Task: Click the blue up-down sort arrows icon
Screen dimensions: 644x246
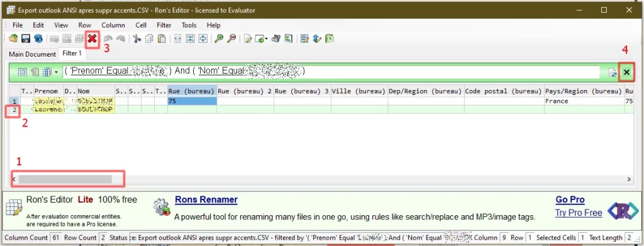Action: pyautogui.click(x=317, y=38)
